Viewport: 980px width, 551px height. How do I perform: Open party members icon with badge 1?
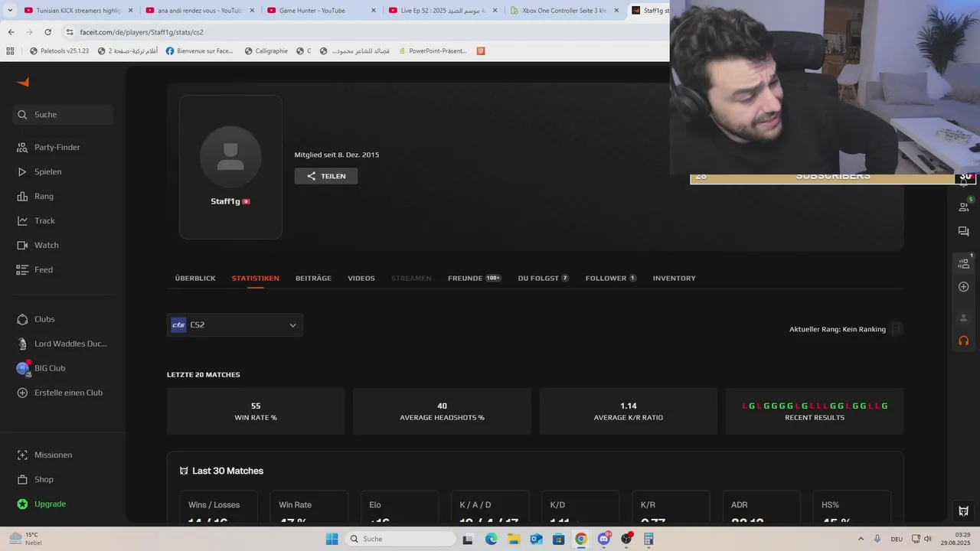[x=964, y=262]
